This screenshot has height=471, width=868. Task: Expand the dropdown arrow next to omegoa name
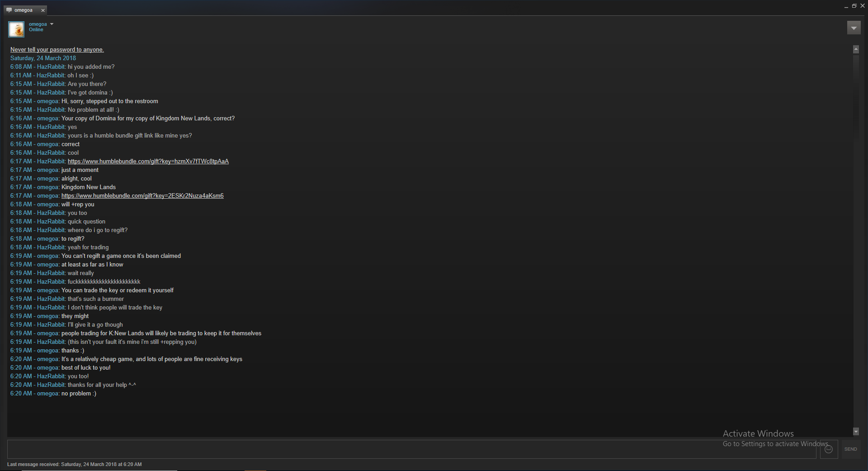52,24
